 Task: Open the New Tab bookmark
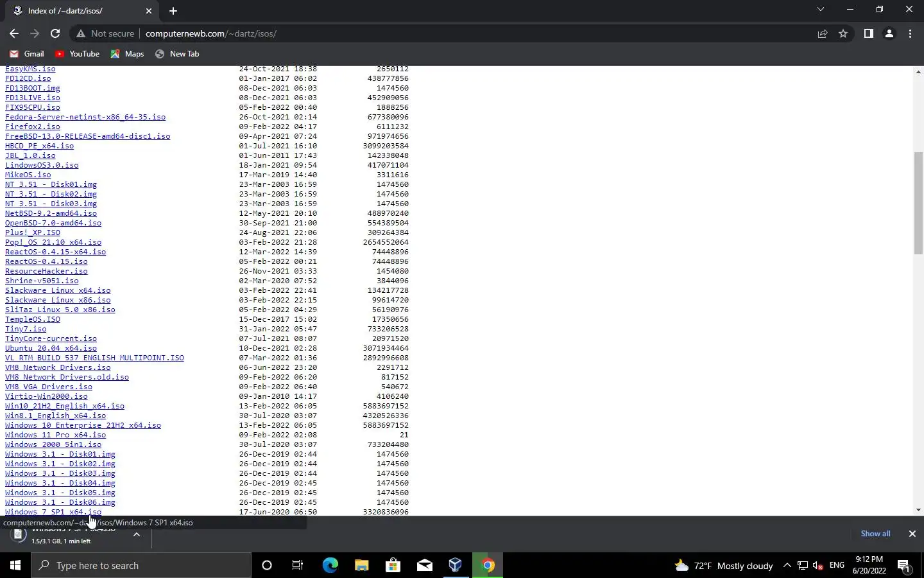177,54
